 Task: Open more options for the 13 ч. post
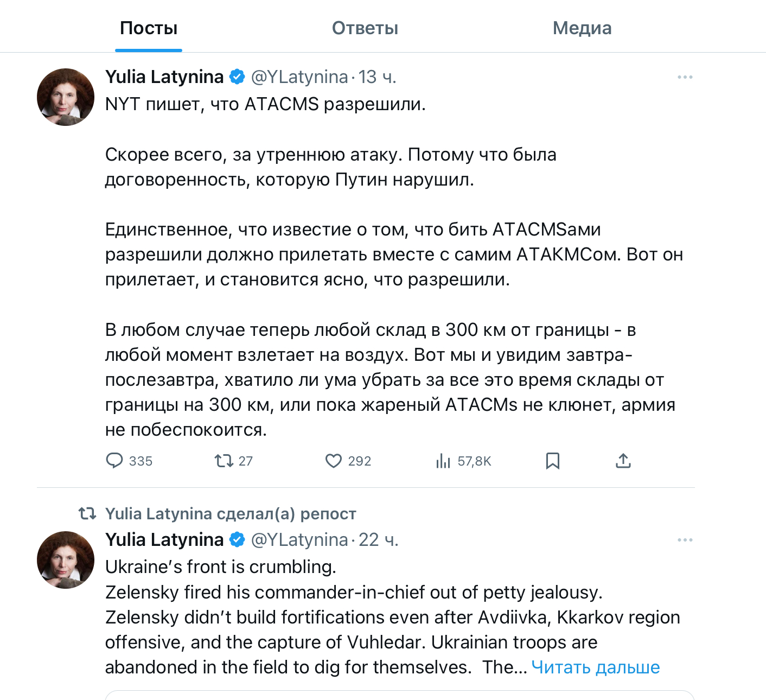point(685,77)
